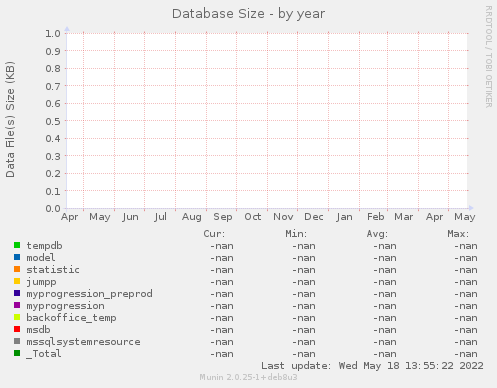The width and height of the screenshot is (497, 388).
Task: Click the backoffice_temp Min -nan value
Action: tap(304, 318)
